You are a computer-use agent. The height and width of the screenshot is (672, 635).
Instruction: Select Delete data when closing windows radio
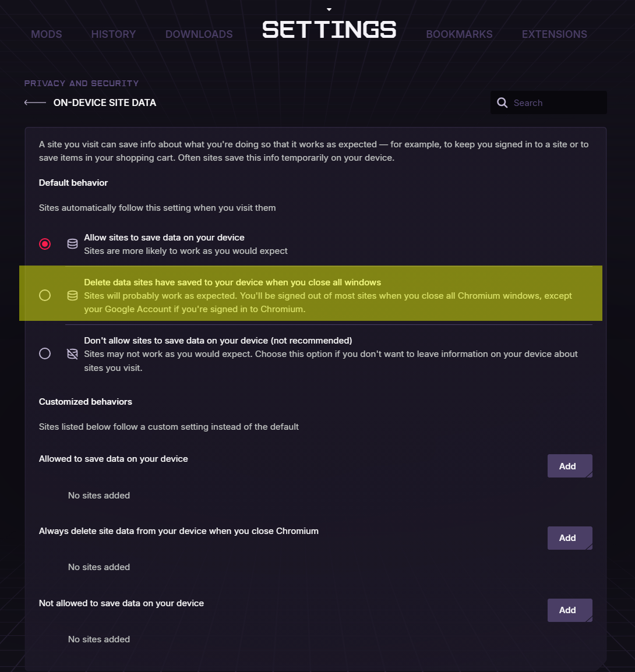tap(45, 295)
